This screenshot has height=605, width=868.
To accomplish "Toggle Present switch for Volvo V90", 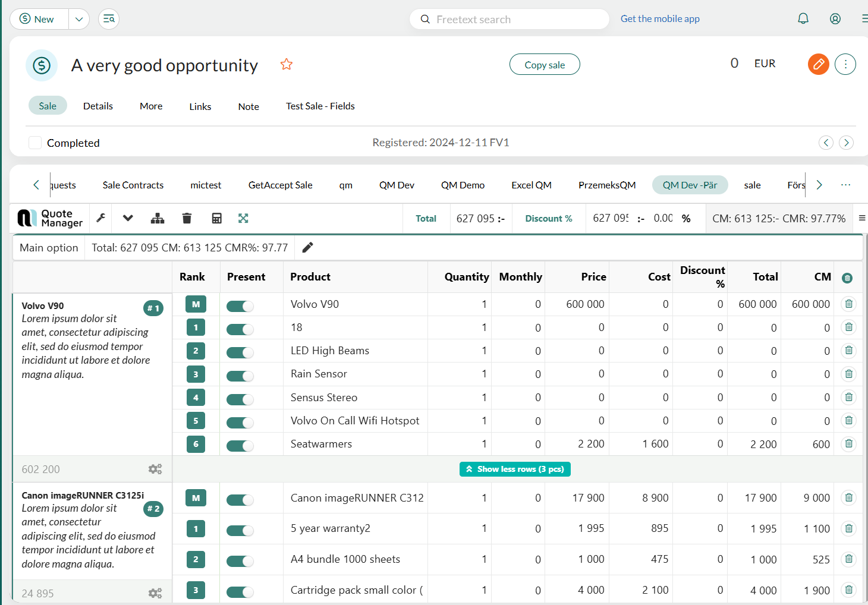I will (240, 306).
